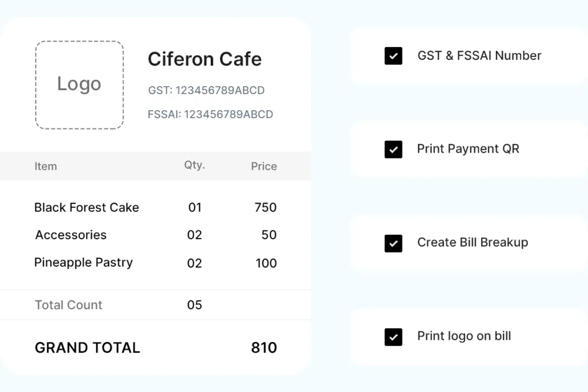The height and width of the screenshot is (392, 588).
Task: Click the Black Forest Cake price 750
Action: click(265, 208)
